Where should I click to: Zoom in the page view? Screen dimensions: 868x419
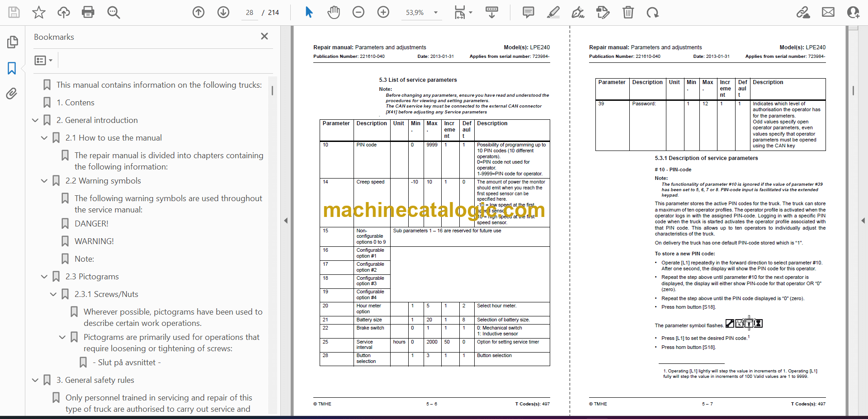coord(383,12)
